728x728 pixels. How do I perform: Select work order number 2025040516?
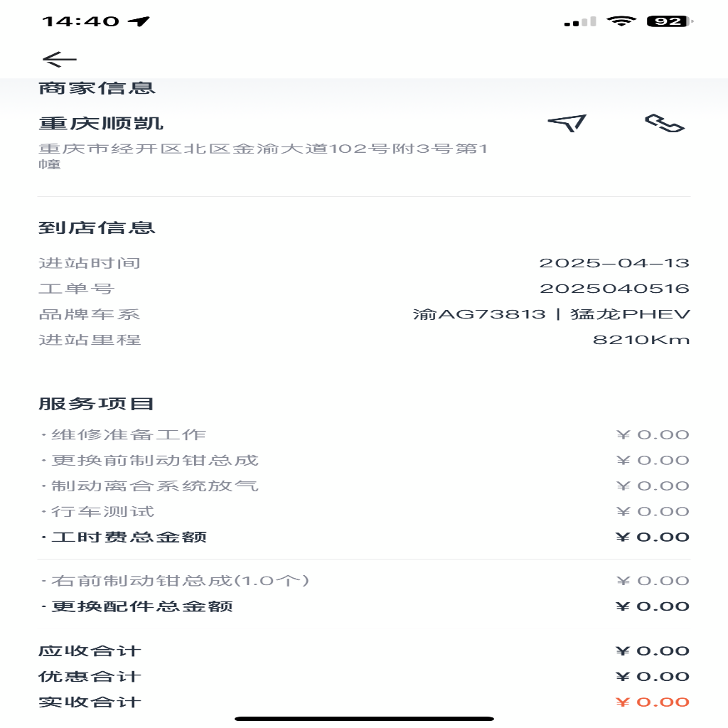tap(614, 289)
